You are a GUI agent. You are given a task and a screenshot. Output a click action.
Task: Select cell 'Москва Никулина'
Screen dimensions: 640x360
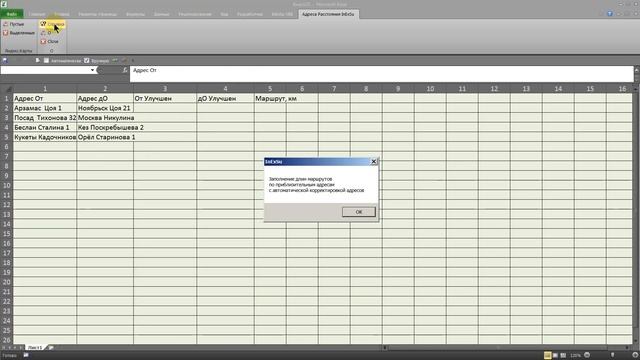106,118
